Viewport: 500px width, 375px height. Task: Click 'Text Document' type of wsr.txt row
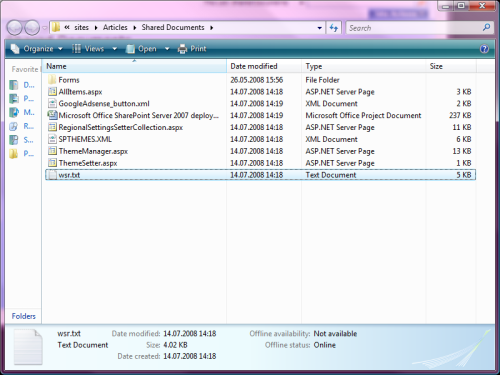(331, 175)
